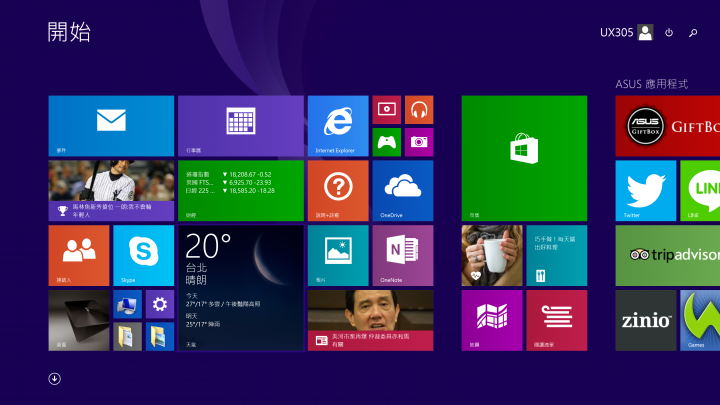Open the Photos tile
720x405 pixels.
click(338, 255)
